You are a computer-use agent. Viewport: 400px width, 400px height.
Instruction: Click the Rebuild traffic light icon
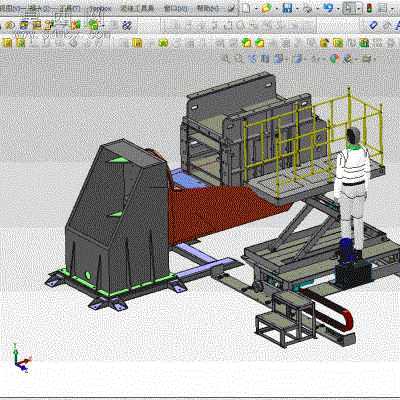(x=370, y=8)
